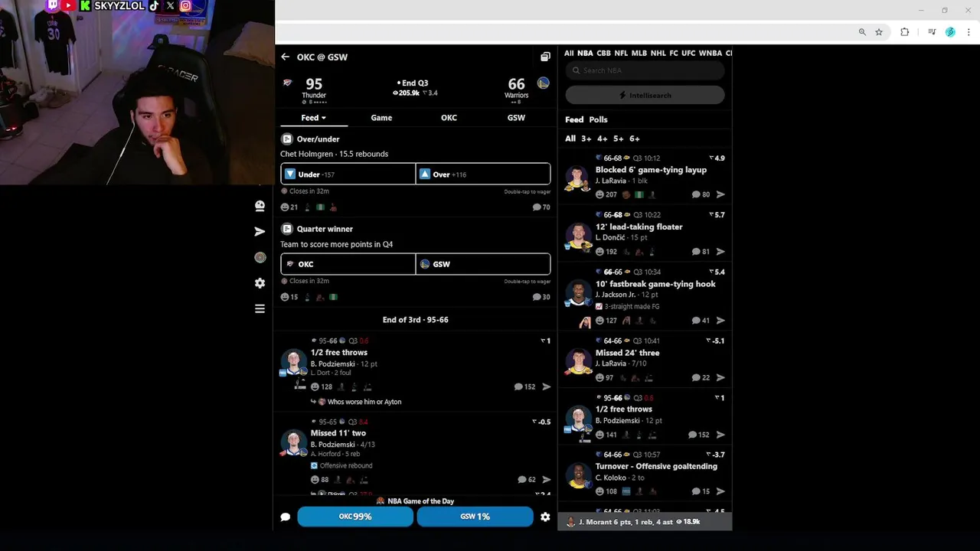
Task: Open comments (152) on the main feed 1/2 free throws post
Action: coord(525,387)
